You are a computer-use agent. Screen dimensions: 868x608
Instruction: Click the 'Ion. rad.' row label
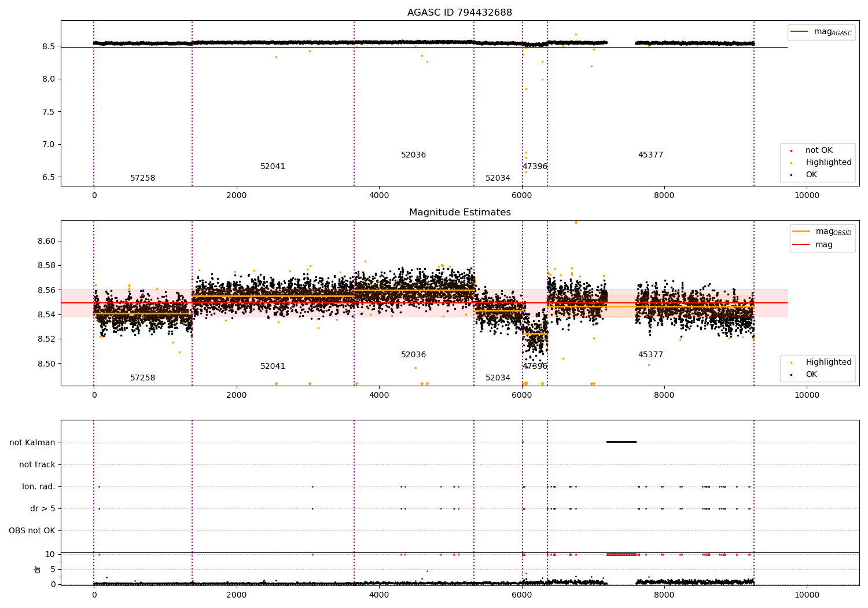point(39,487)
